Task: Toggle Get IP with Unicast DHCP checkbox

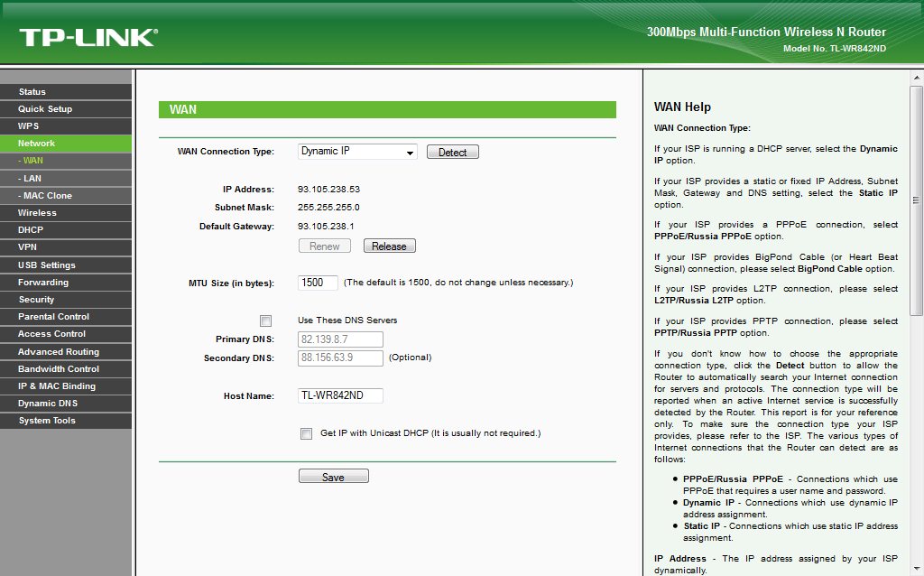Action: click(306, 433)
